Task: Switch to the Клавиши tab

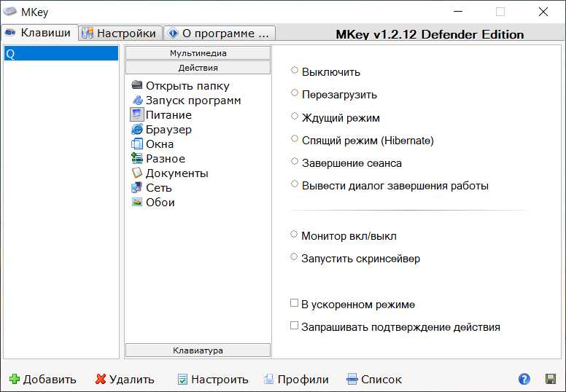Action: [x=39, y=33]
